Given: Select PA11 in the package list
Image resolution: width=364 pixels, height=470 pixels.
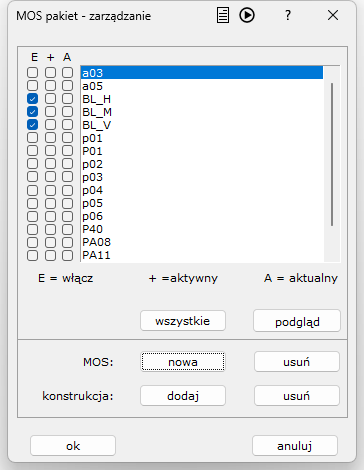Looking at the screenshot, I should click(x=202, y=255).
